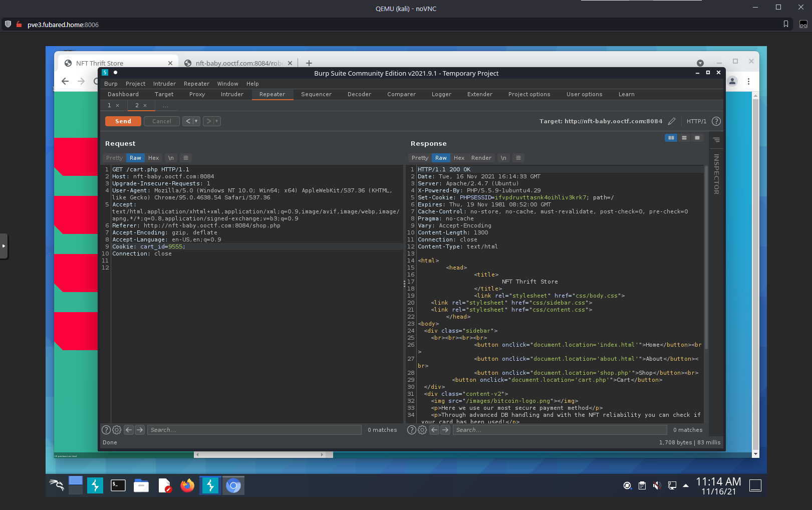Screen dimensions: 812x510
Task: Open the previous-history dropdown arrow
Action: click(196, 121)
